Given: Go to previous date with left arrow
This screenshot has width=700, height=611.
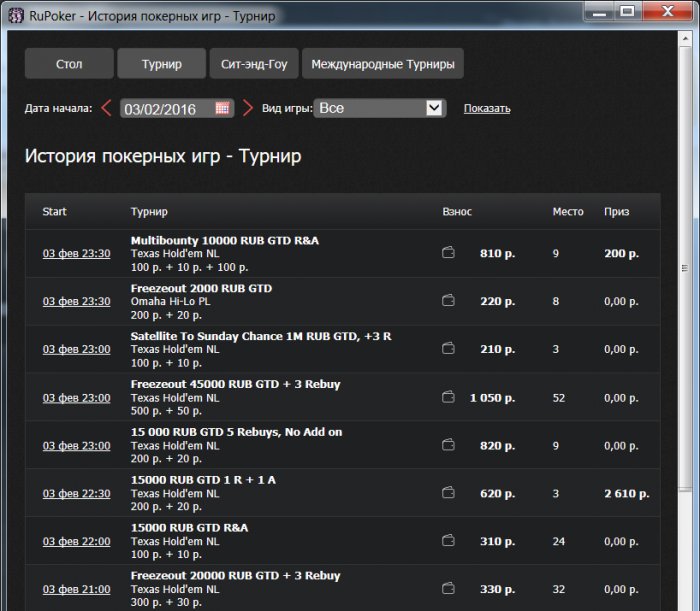Looking at the screenshot, I should coord(106,108).
